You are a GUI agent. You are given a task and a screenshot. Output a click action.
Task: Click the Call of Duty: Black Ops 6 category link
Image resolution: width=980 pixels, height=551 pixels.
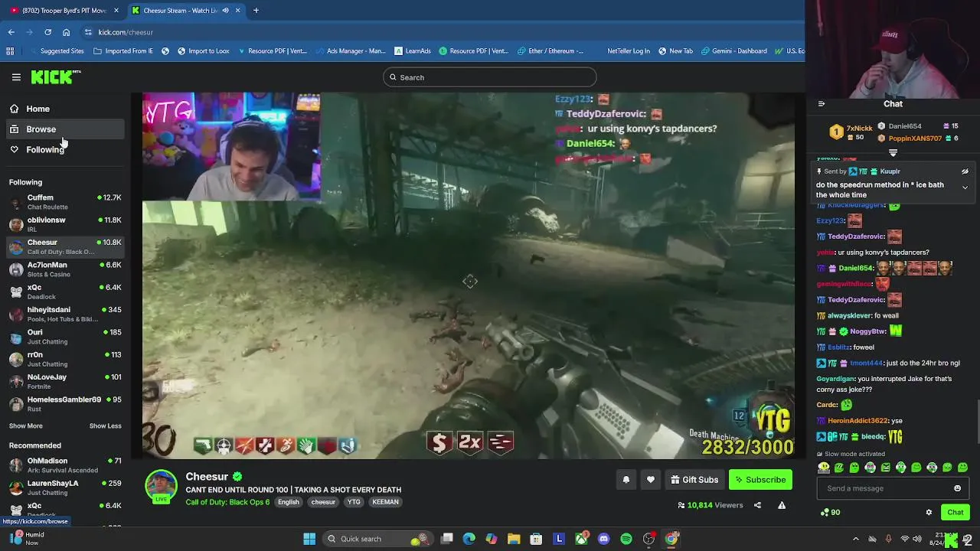227,502
